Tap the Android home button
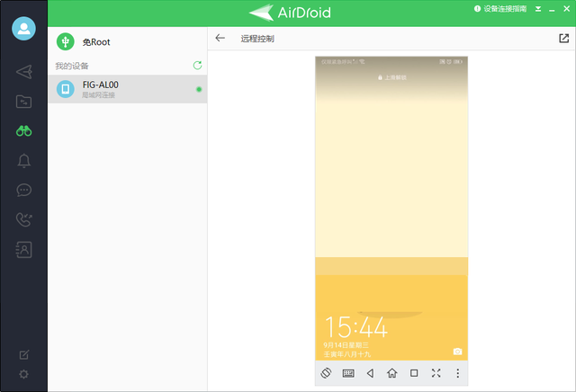Image resolution: width=576 pixels, height=392 pixels. [x=391, y=373]
